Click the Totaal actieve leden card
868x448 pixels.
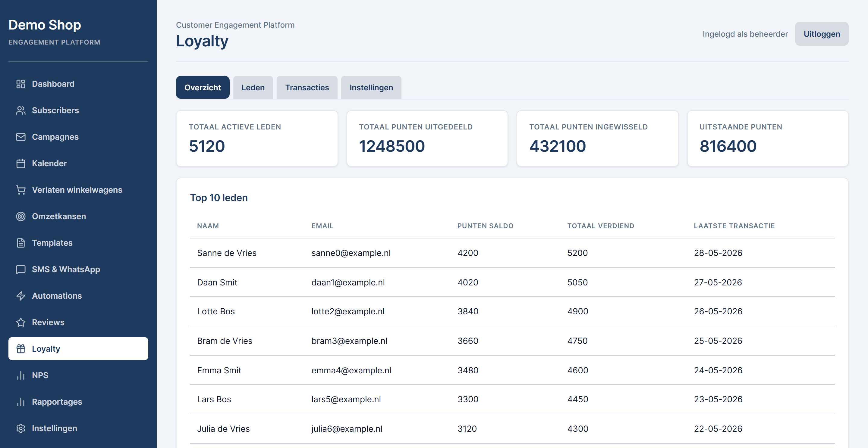point(257,139)
